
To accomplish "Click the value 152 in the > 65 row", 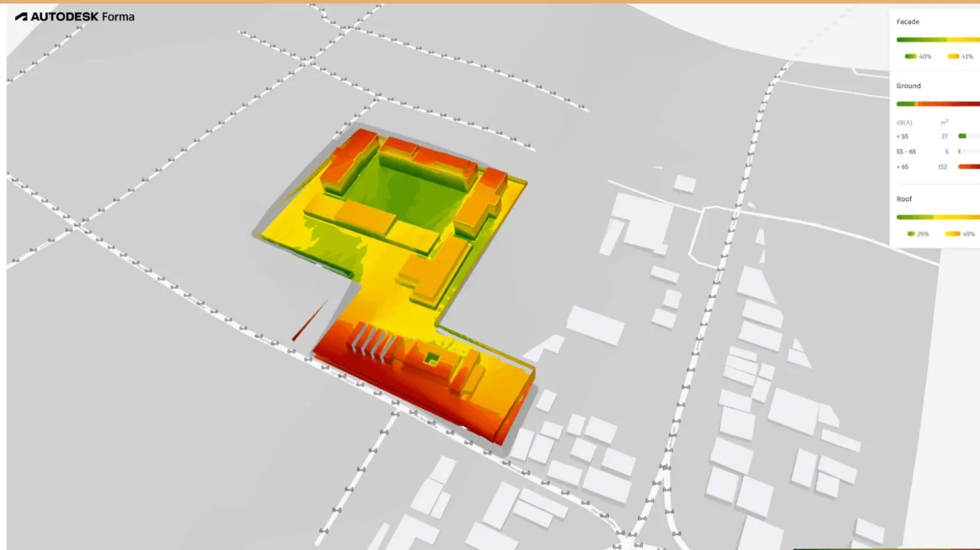I will [942, 167].
